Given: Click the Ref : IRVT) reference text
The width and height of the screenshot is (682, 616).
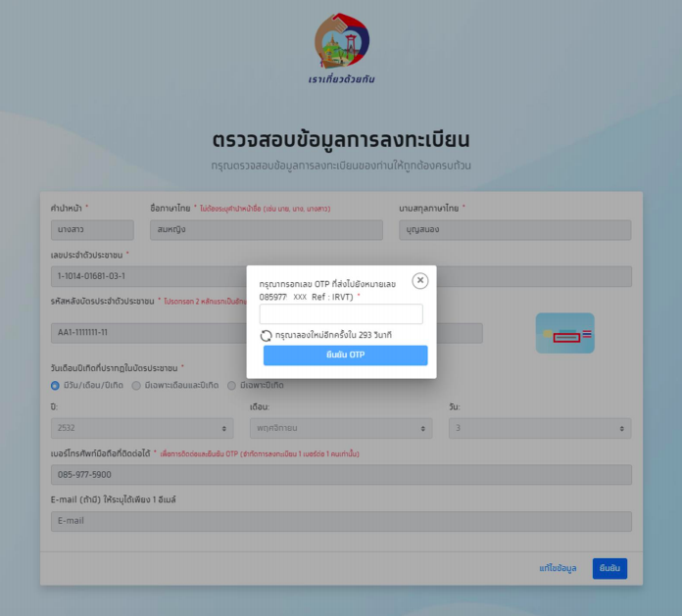Looking at the screenshot, I should tap(332, 297).
